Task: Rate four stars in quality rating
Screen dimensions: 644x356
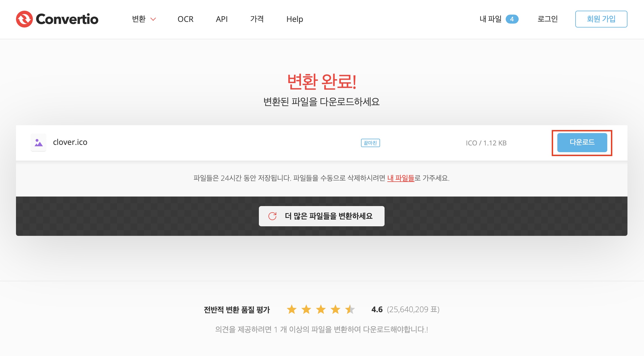Action: click(x=335, y=309)
